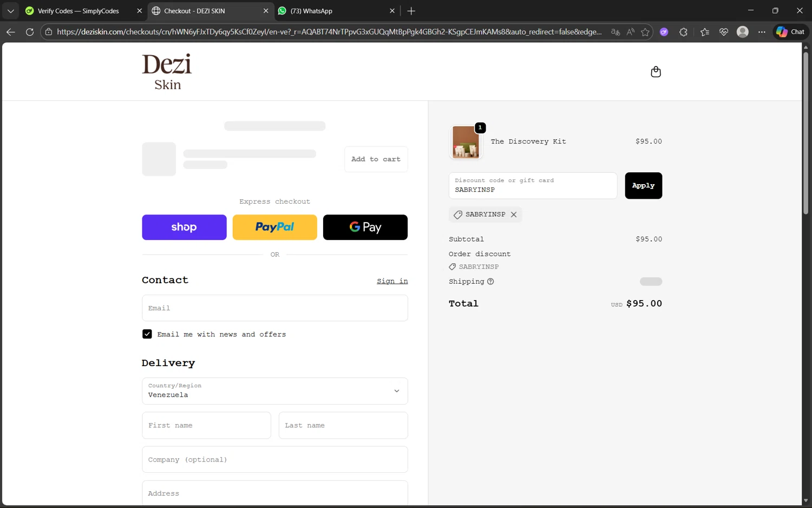Click the purple extension icon in toolbar

tap(664, 32)
